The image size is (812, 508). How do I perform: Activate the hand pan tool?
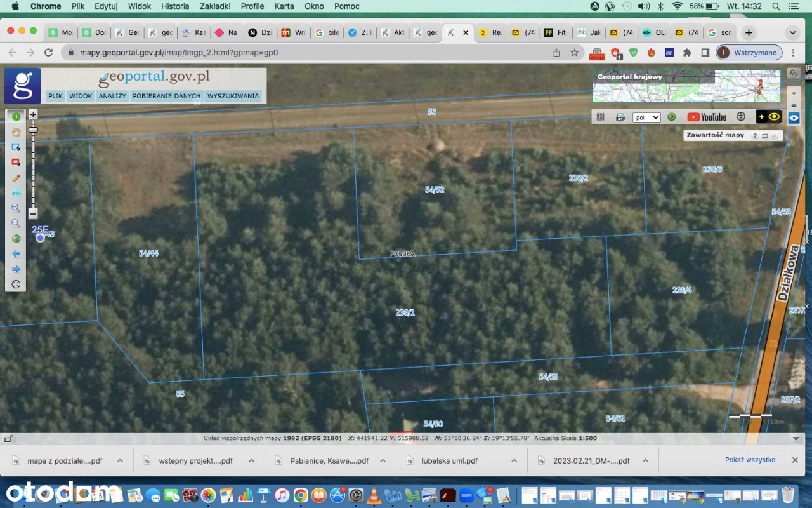coord(16,131)
